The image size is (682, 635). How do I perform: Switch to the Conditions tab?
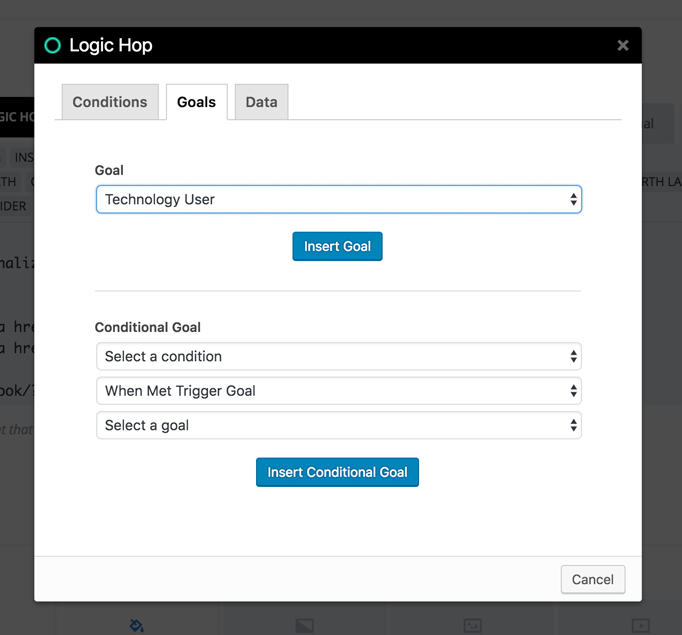(110, 102)
